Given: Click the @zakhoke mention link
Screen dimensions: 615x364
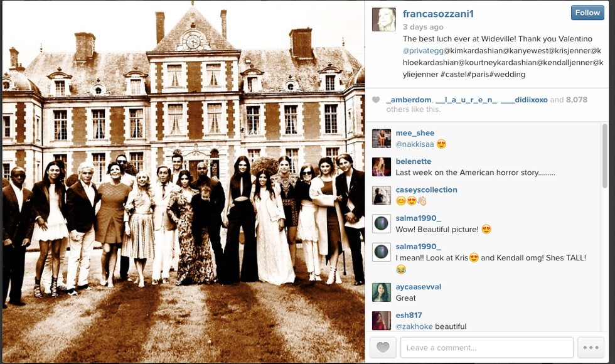Looking at the screenshot, I should coord(414,326).
